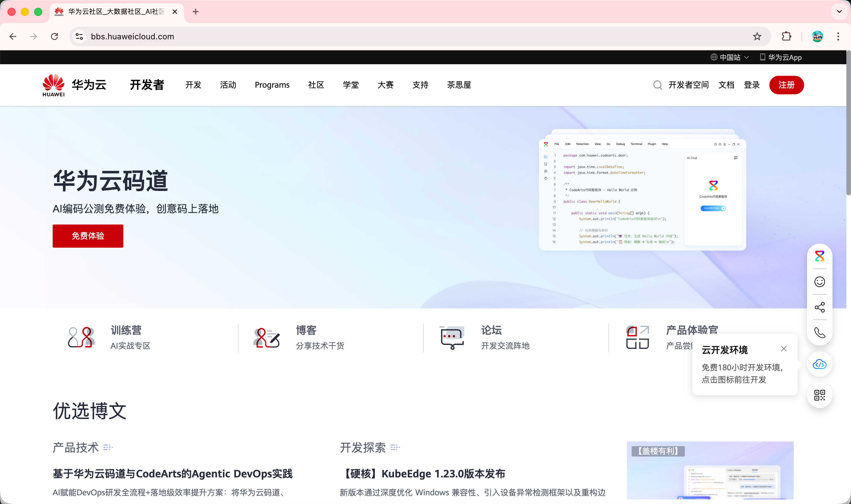Click the 盖楼有利 promotional thumbnail

tap(710, 470)
